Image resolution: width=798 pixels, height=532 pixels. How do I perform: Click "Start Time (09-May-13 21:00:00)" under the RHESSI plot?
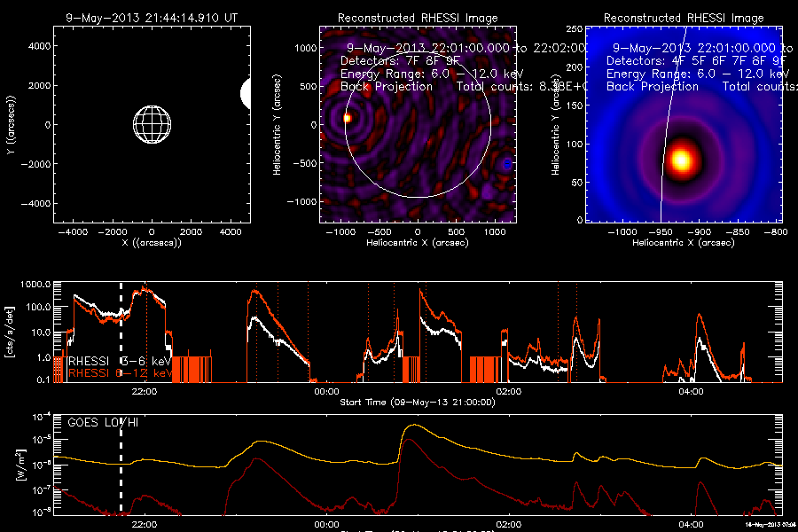click(x=418, y=403)
